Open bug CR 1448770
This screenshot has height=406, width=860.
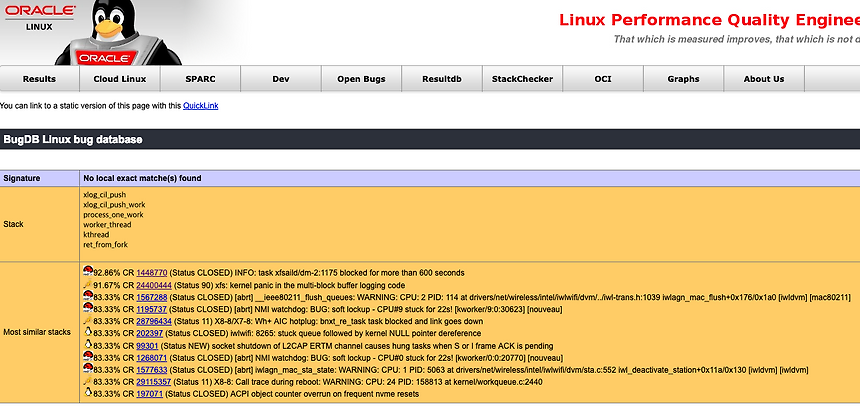(152, 273)
